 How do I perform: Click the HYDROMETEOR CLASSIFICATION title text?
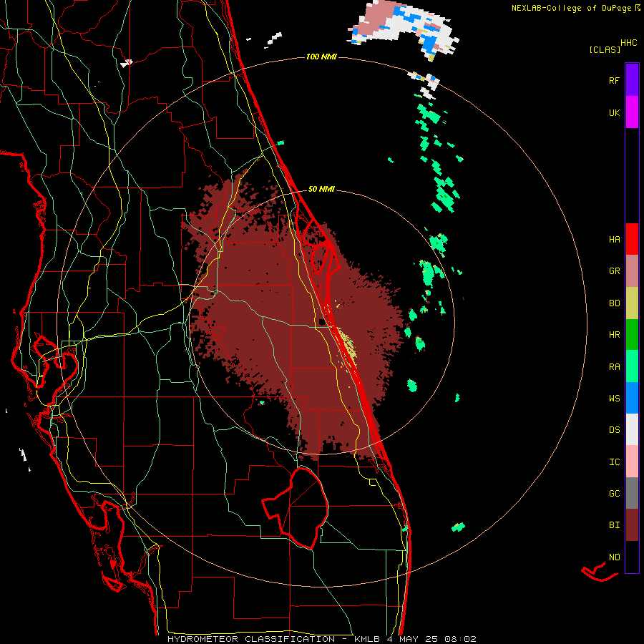click(x=251, y=639)
